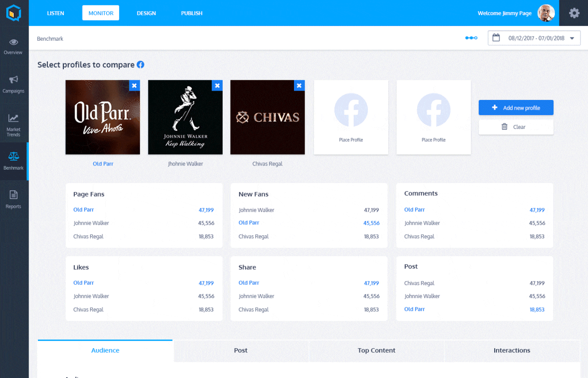Click the trash icon on the Clear button

tap(504, 127)
